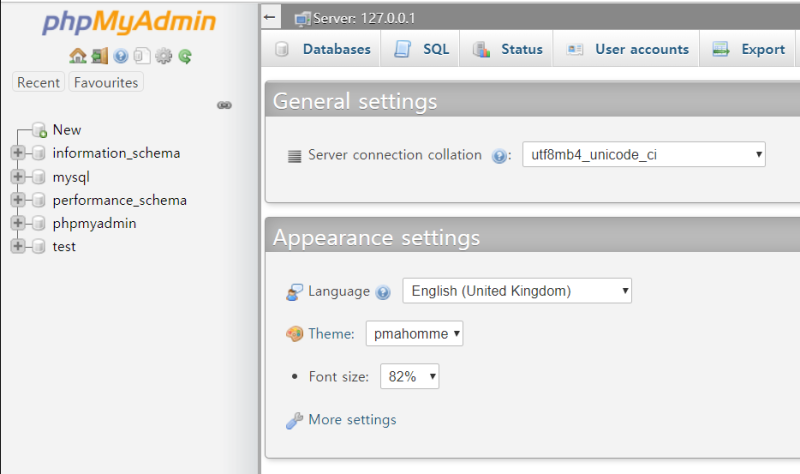800x474 pixels.
Task: Click the SQL tab sheet icon
Action: point(403,49)
